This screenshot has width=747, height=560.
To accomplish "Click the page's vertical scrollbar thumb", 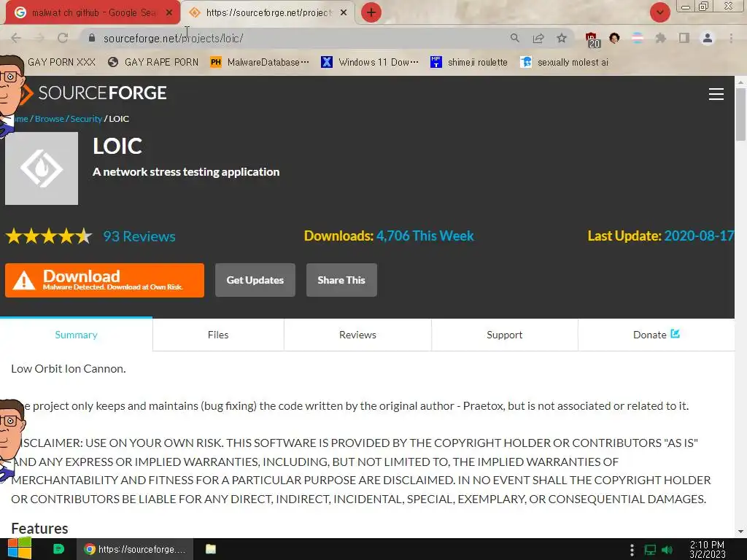I will [x=740, y=114].
